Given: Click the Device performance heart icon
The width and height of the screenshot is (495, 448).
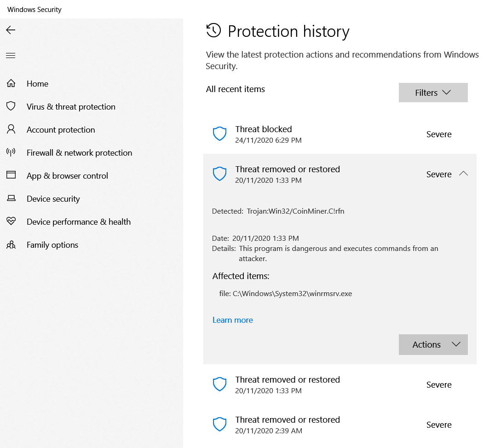Looking at the screenshot, I should click(11, 221).
